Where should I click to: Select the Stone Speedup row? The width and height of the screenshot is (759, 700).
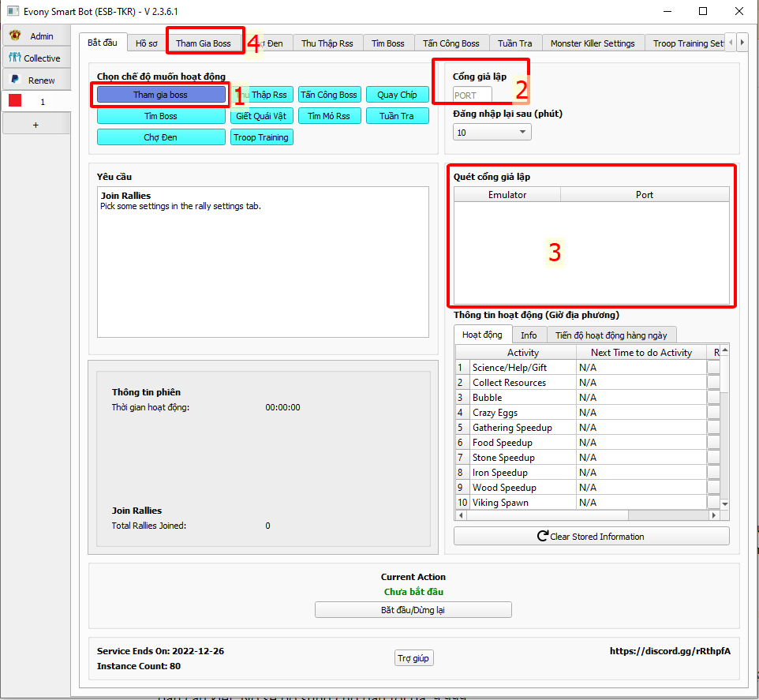588,458
